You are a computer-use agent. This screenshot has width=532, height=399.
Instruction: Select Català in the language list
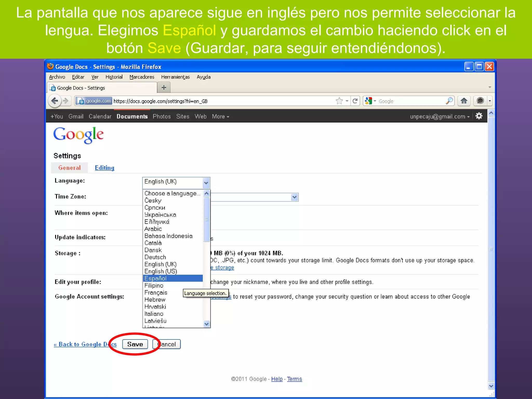click(173, 243)
